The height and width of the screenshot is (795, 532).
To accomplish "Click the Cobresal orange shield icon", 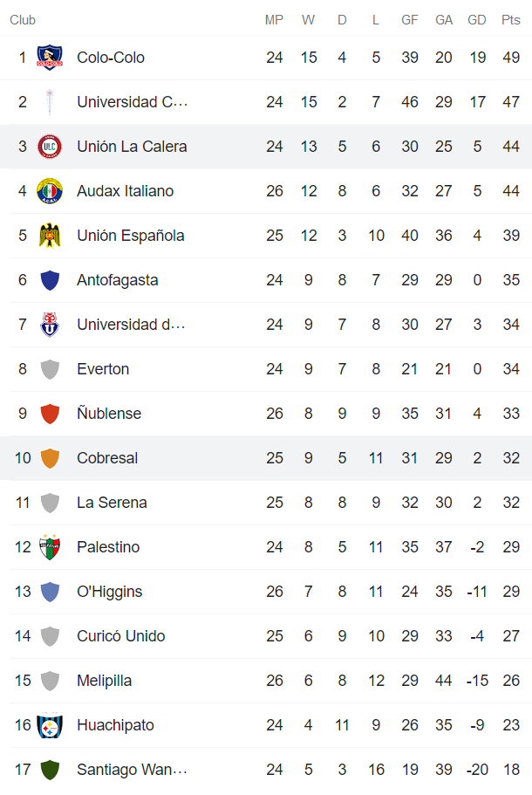I will click(x=50, y=458).
